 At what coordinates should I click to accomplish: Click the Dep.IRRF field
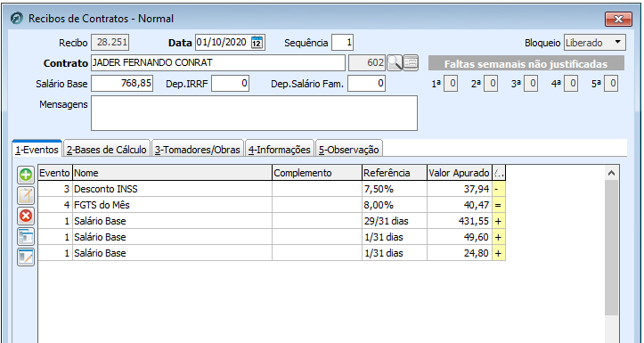[x=230, y=84]
